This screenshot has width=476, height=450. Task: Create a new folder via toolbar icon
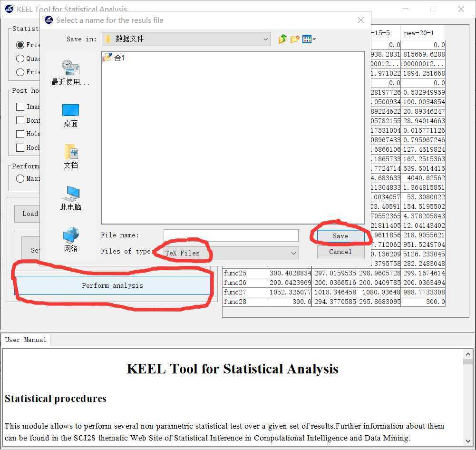click(294, 39)
